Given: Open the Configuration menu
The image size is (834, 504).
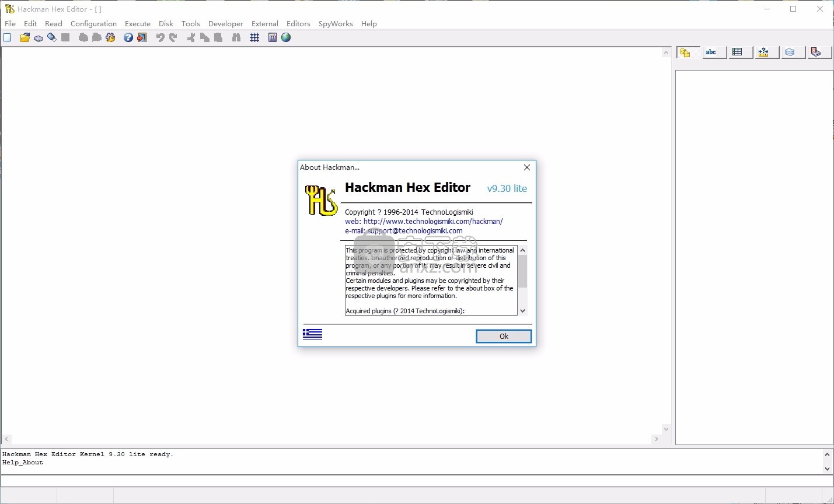Looking at the screenshot, I should 93,23.
